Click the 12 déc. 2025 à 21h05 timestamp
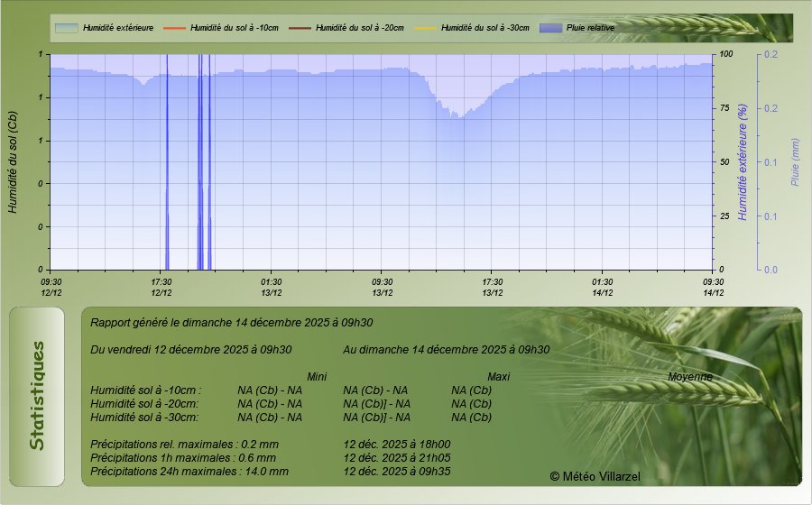 pos(397,457)
